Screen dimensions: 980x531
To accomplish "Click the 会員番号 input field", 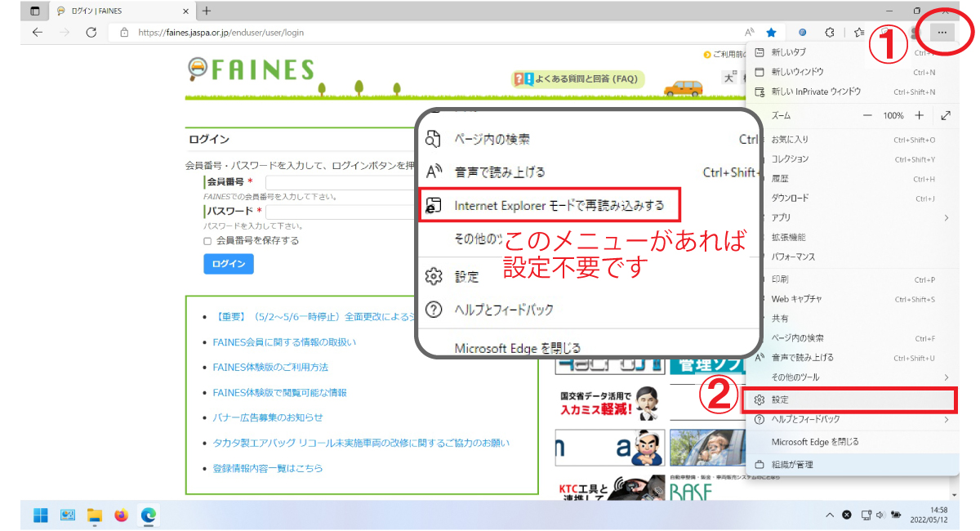I will [341, 182].
